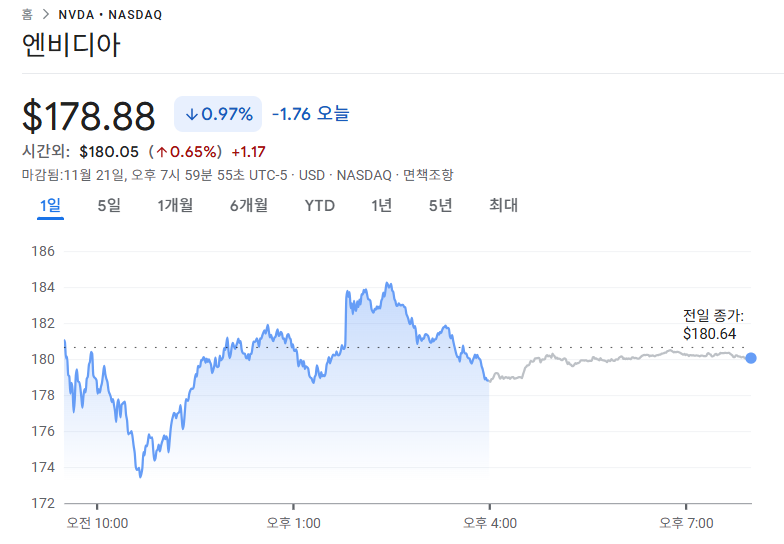Select the YTD tab
The image size is (784, 544).
click(x=320, y=206)
